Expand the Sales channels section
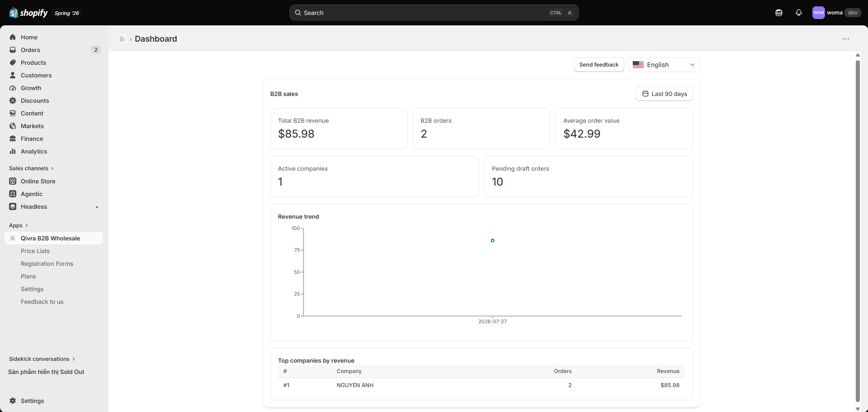Screen dimensions: 868x412 pos(32,168)
